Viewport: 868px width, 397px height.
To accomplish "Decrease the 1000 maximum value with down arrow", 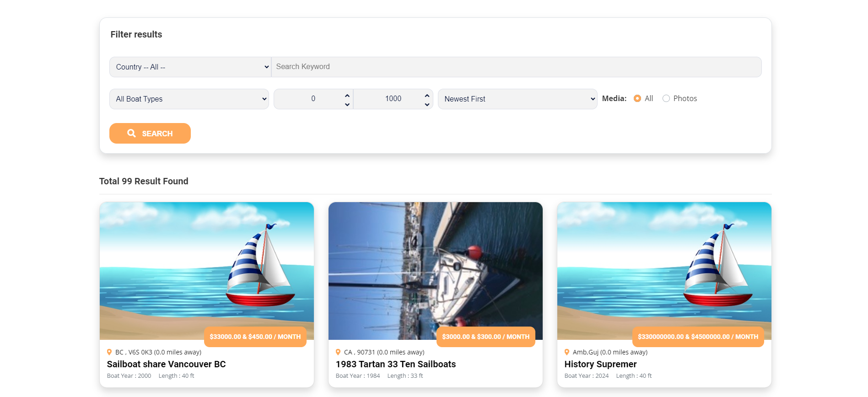I will (427, 104).
